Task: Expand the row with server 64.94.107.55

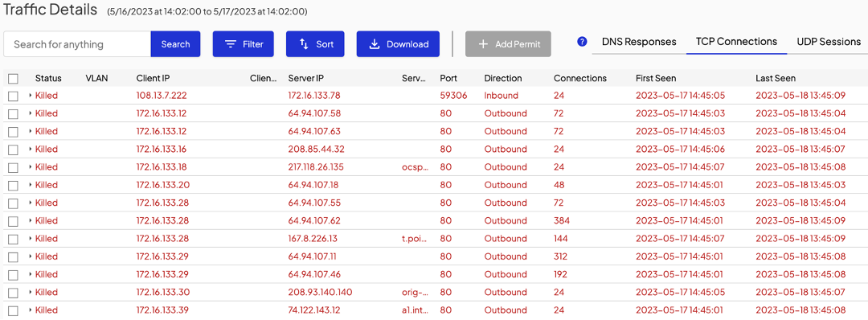Action: [30, 203]
